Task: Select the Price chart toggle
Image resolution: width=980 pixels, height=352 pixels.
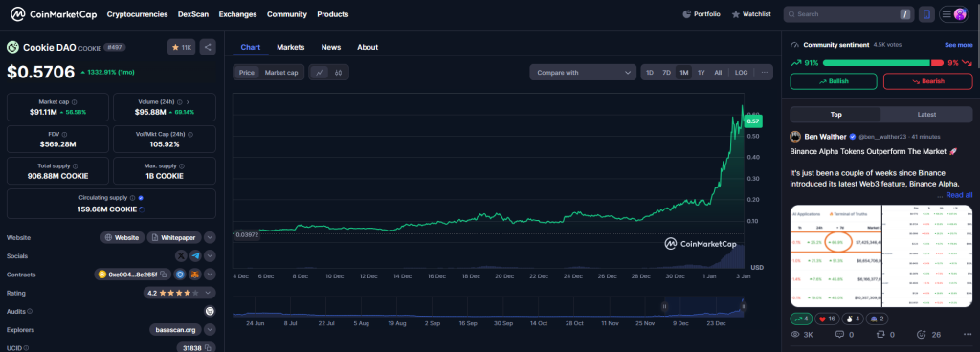Action: coord(247,73)
